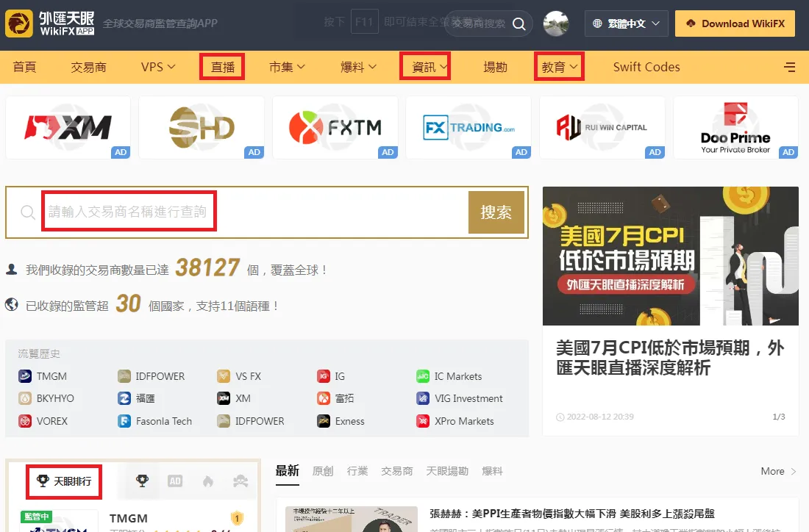Click More link in news section
Viewport: 809px width, 532px height.
click(x=778, y=471)
